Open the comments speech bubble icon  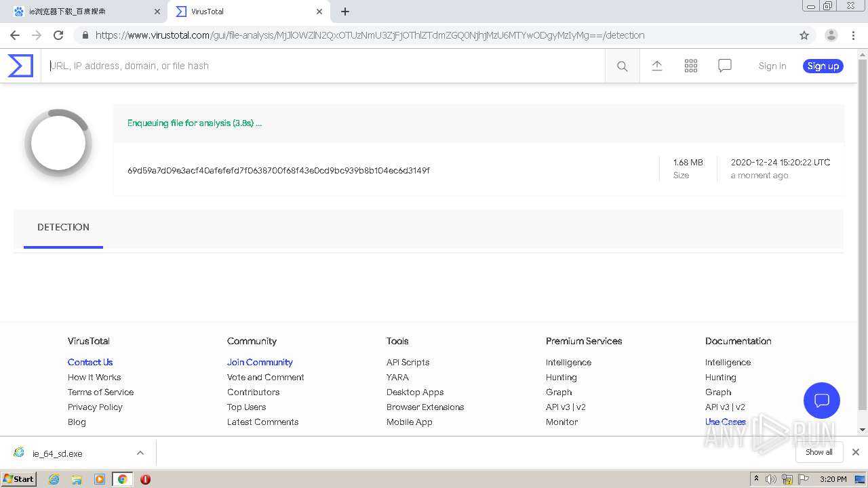coord(725,66)
